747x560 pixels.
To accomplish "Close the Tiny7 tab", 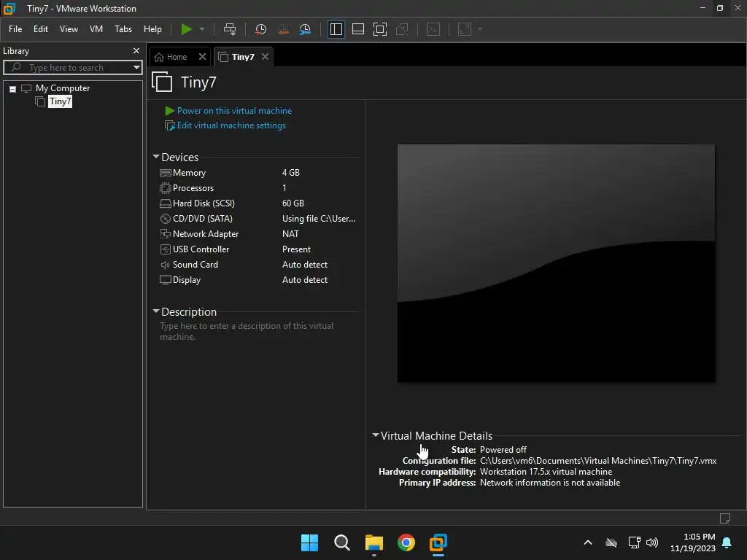I will (x=266, y=57).
